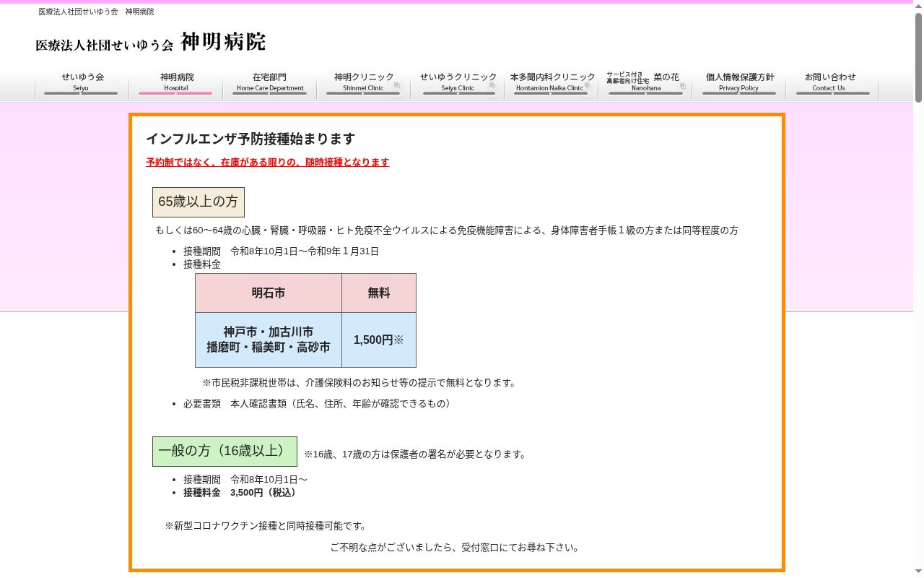Screen dimensions: 924x578
Task: Open the 本多聞内科クリニック menu label
Action: pyautogui.click(x=552, y=83)
